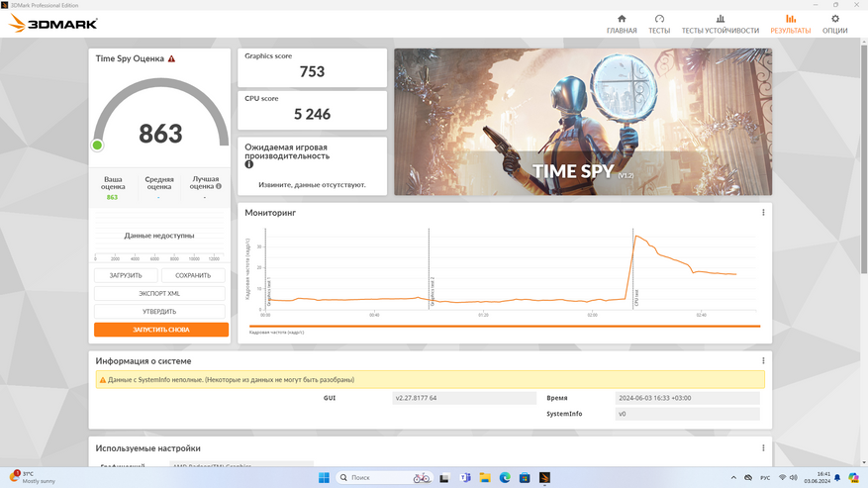Viewport: 868px width, 488px height.
Task: Open ТЕСТЫ УСТОЙЧИВОСТИ stress tests tab
Action: (720, 25)
